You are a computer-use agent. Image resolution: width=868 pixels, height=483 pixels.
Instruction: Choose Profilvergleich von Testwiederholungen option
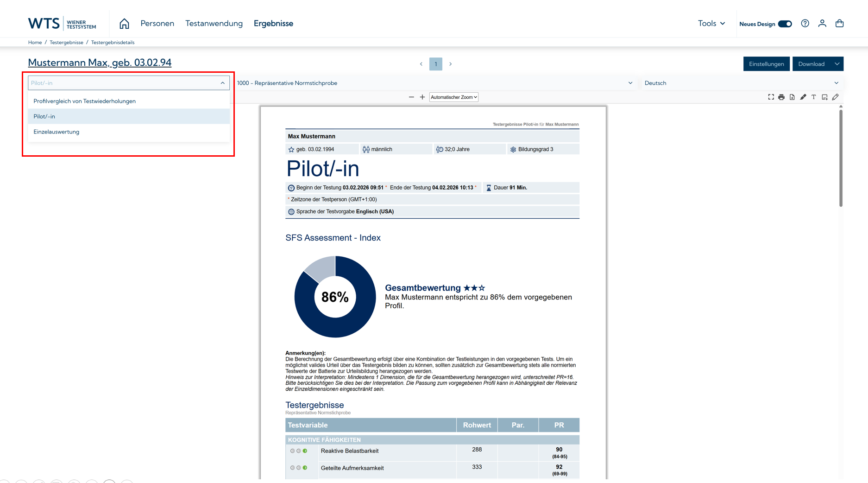tap(84, 101)
